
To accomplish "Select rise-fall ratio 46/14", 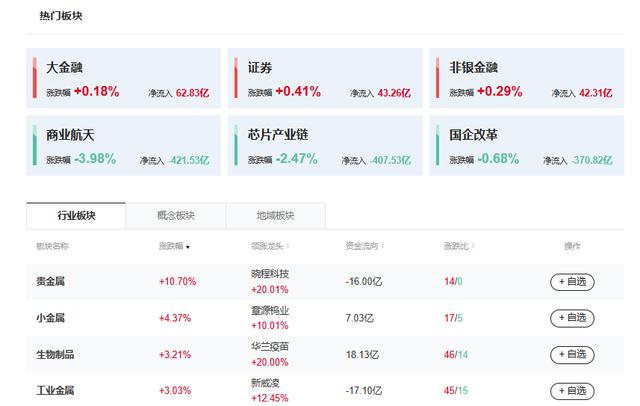I will pos(456,355).
